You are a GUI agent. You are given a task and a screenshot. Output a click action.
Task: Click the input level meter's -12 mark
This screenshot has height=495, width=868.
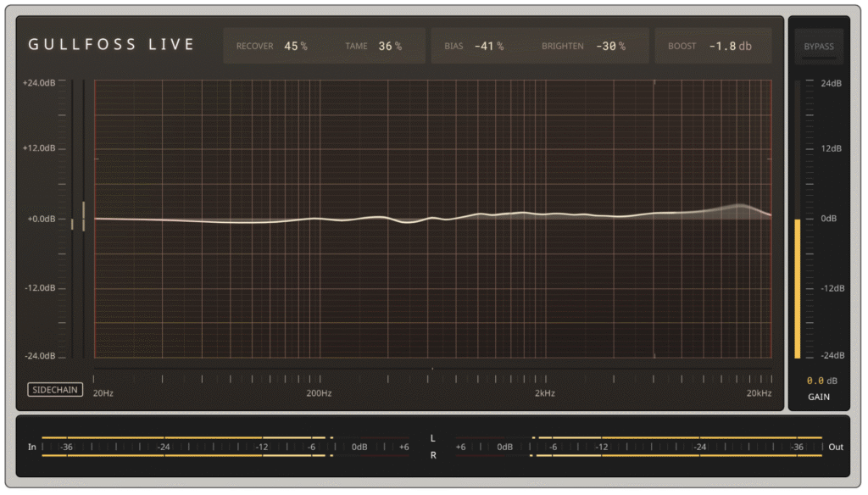263,447
